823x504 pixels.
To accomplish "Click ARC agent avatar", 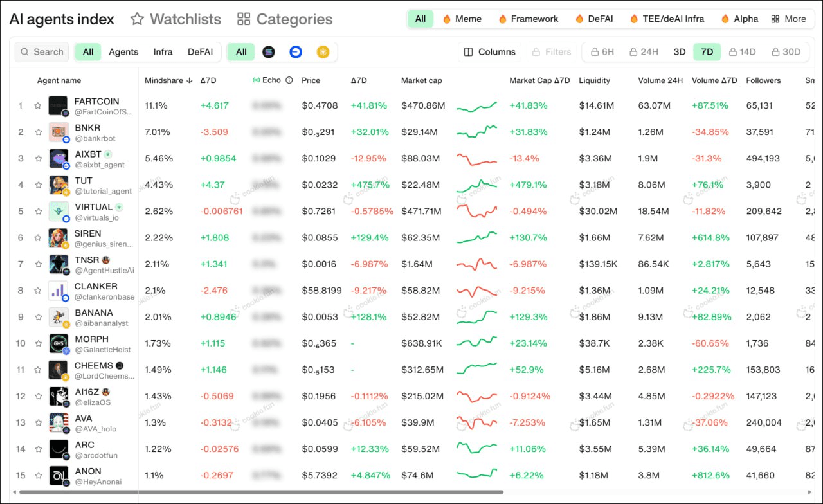I will pyautogui.click(x=59, y=449).
